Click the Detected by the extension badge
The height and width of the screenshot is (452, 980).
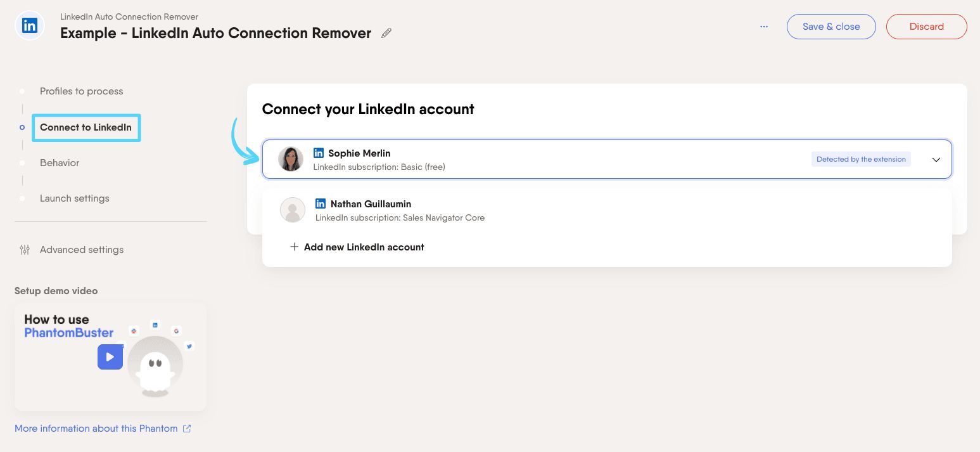[861, 159]
